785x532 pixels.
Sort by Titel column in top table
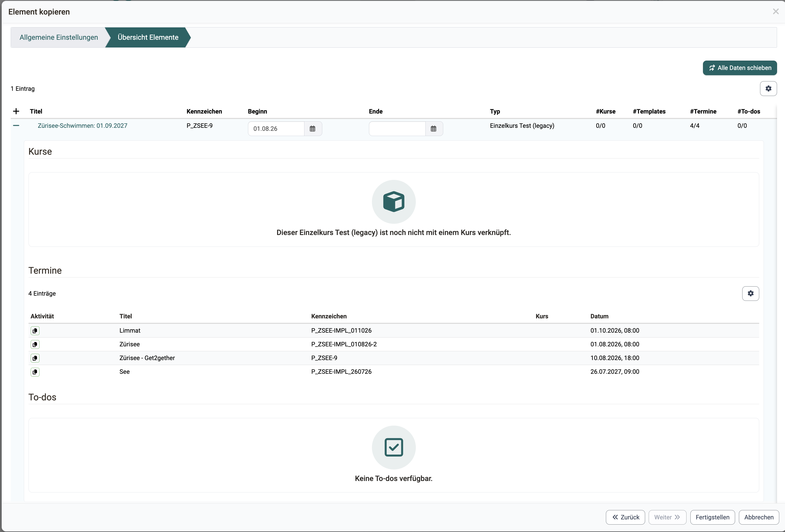[36, 111]
